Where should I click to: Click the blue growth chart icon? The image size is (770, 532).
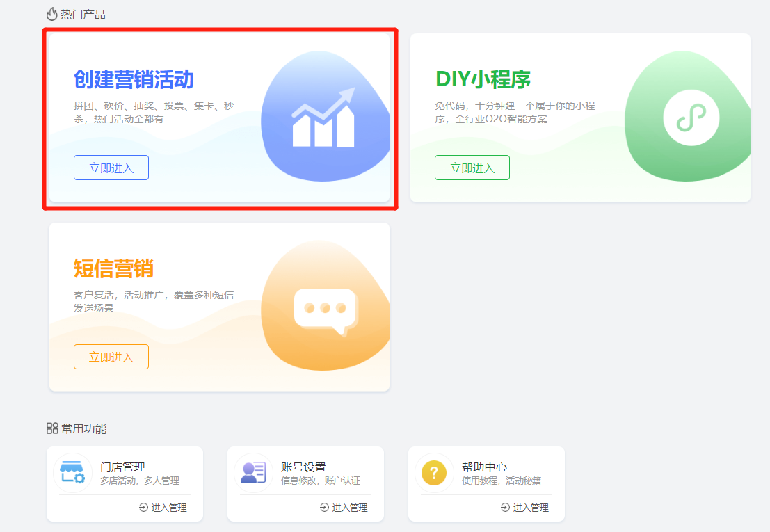[x=323, y=118]
